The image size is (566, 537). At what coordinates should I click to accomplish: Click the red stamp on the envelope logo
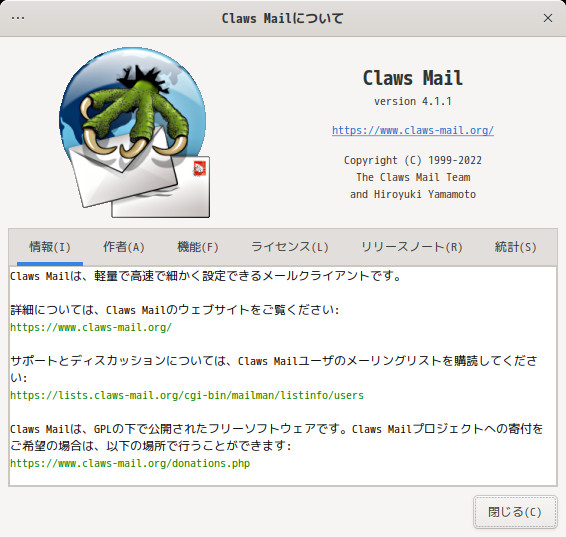(199, 169)
